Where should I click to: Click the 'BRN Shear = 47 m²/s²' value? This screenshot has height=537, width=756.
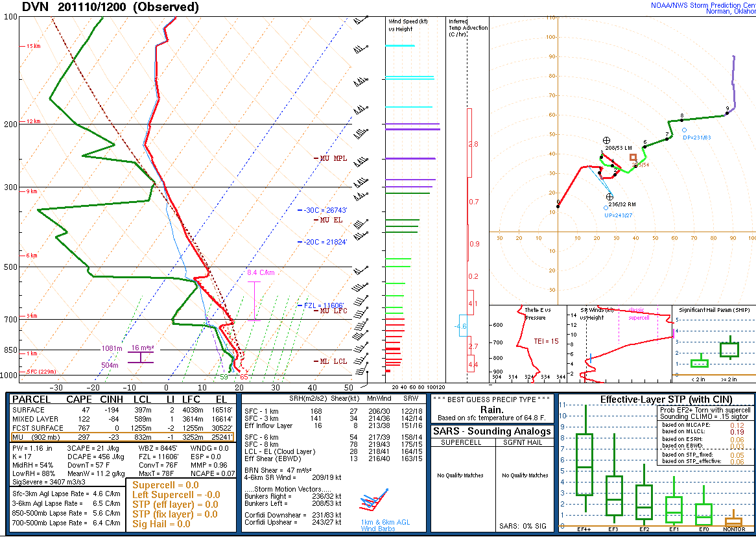click(x=278, y=470)
